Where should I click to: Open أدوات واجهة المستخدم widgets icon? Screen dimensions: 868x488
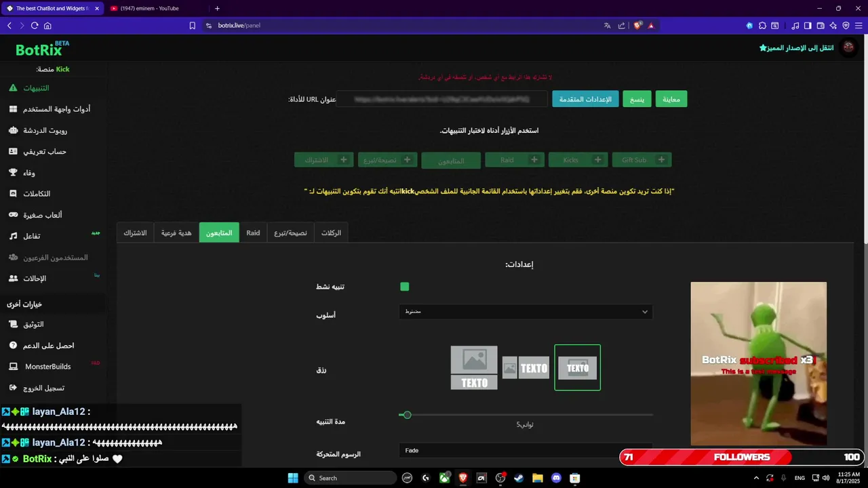point(13,109)
